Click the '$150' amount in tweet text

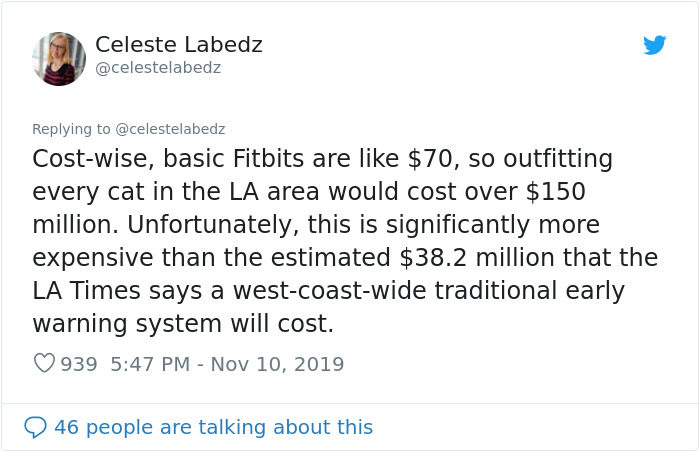point(555,192)
